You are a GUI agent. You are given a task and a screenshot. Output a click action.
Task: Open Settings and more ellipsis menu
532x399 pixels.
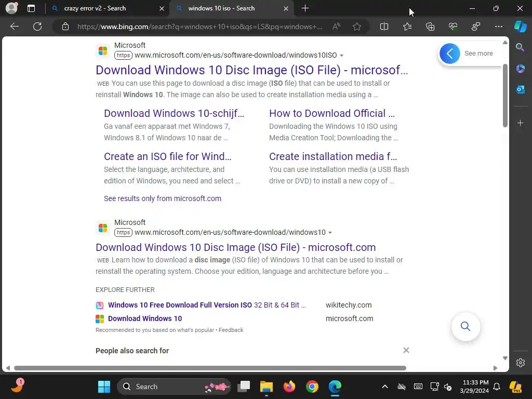[498, 26]
